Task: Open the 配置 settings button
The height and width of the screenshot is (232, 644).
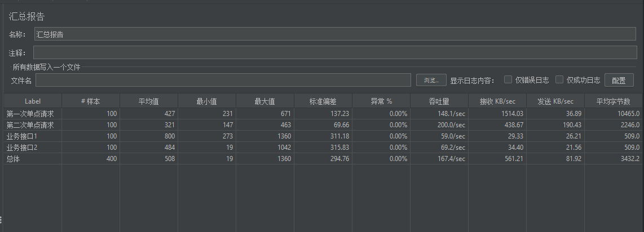Action: (619, 80)
